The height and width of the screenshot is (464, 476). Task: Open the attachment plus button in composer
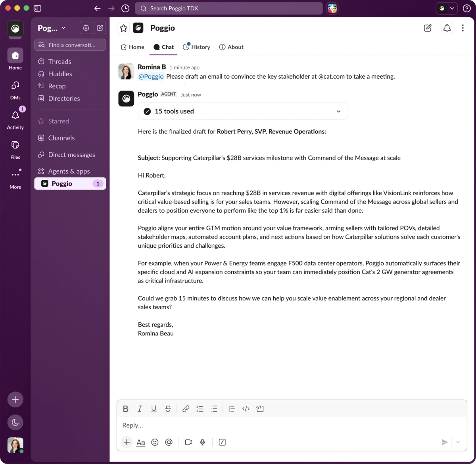click(x=127, y=442)
